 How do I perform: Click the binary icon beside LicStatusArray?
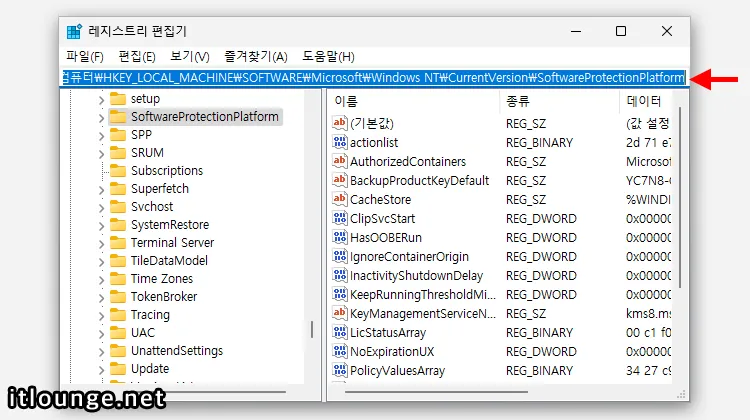pyautogui.click(x=340, y=332)
